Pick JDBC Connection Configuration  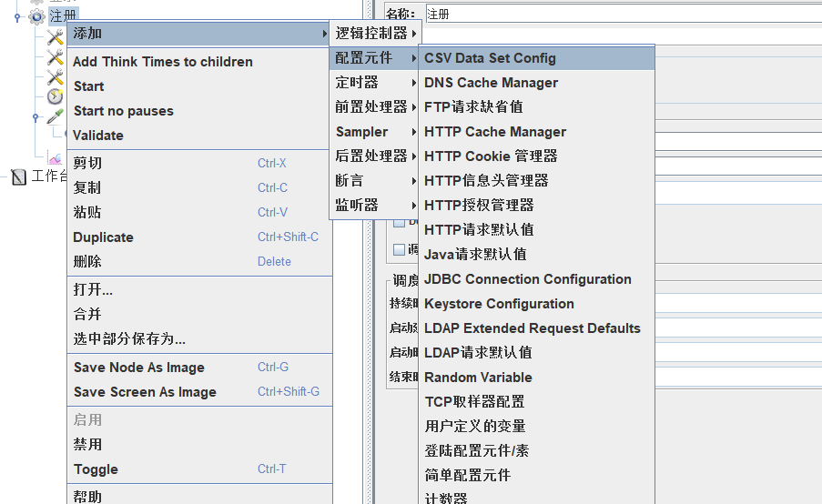point(527,279)
